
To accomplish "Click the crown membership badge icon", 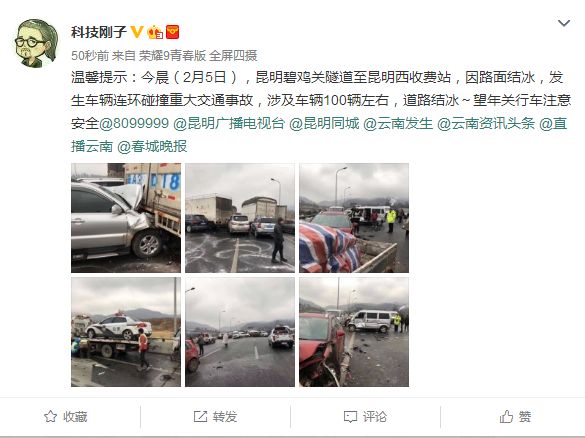I will click(x=155, y=32).
